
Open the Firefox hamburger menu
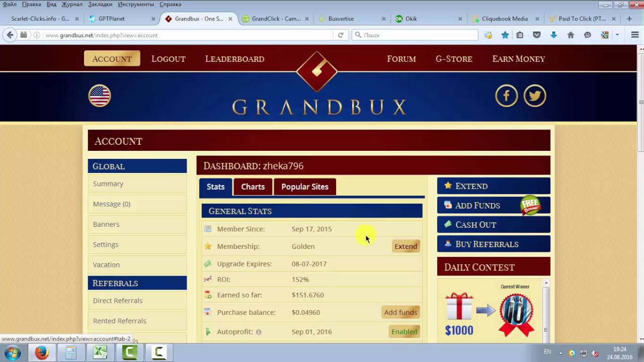634,35
